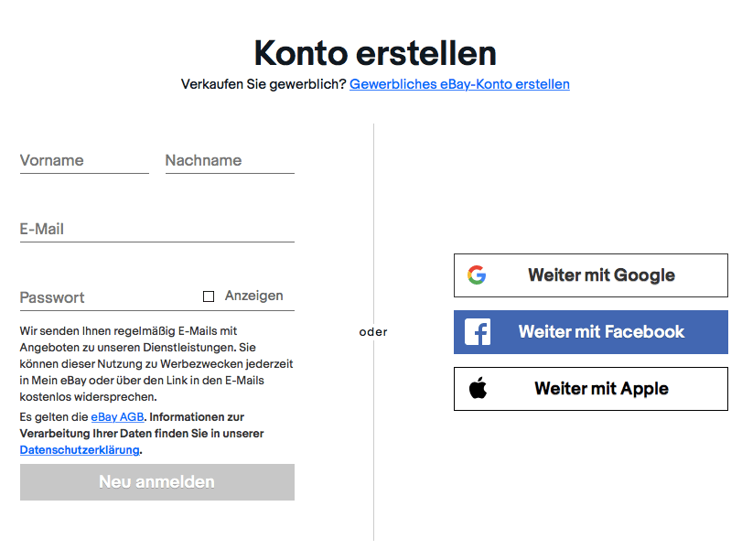Screen dimensions: 742x560
Task: Click the "Weiter mit Facebook" button
Action: coord(590,332)
